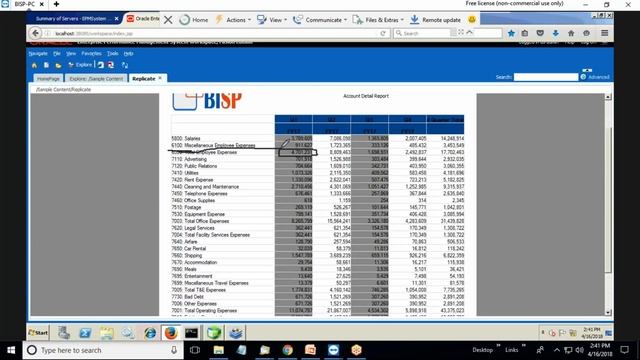Bookmark this page with the star icon

[x=511, y=33]
